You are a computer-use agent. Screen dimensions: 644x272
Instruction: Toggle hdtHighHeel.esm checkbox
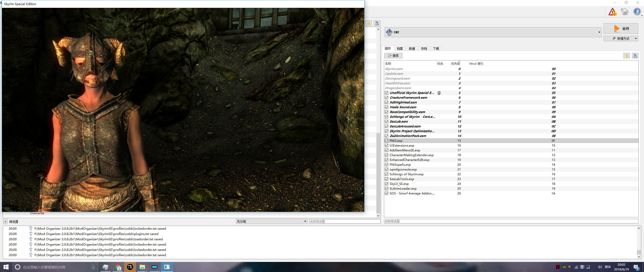coord(387,103)
